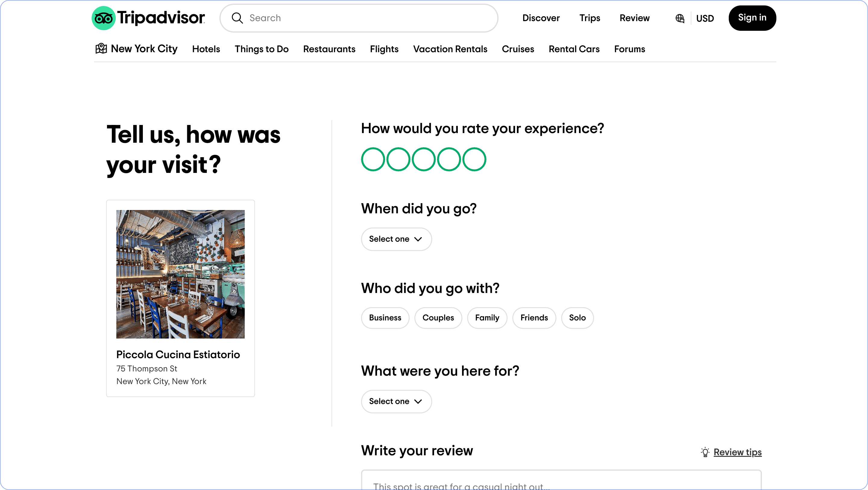Choose the fourth rating bubble
Image resolution: width=868 pixels, height=490 pixels.
pyautogui.click(x=449, y=159)
